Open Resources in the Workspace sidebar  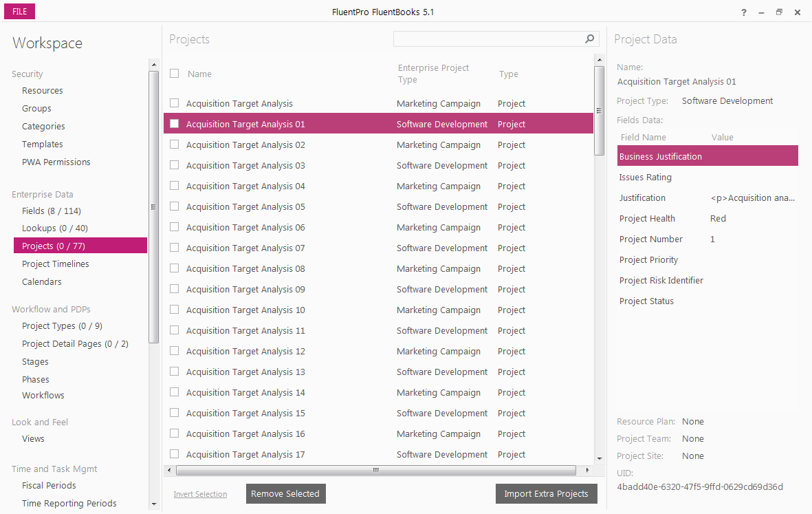click(x=43, y=91)
